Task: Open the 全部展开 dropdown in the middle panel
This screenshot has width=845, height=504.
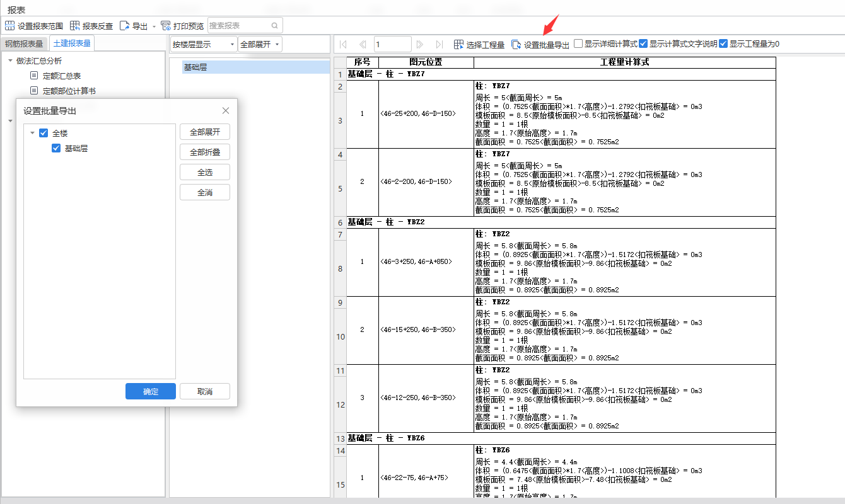Action: click(x=260, y=44)
